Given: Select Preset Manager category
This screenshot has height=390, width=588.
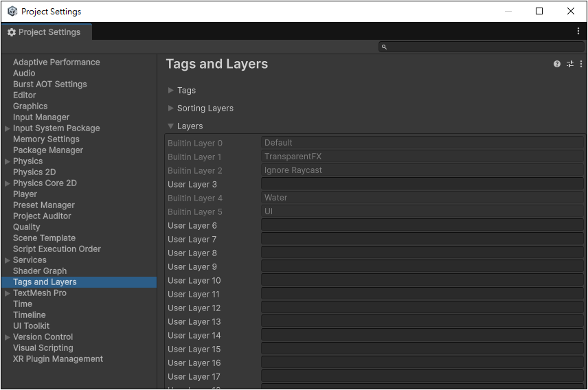Looking at the screenshot, I should tap(44, 205).
